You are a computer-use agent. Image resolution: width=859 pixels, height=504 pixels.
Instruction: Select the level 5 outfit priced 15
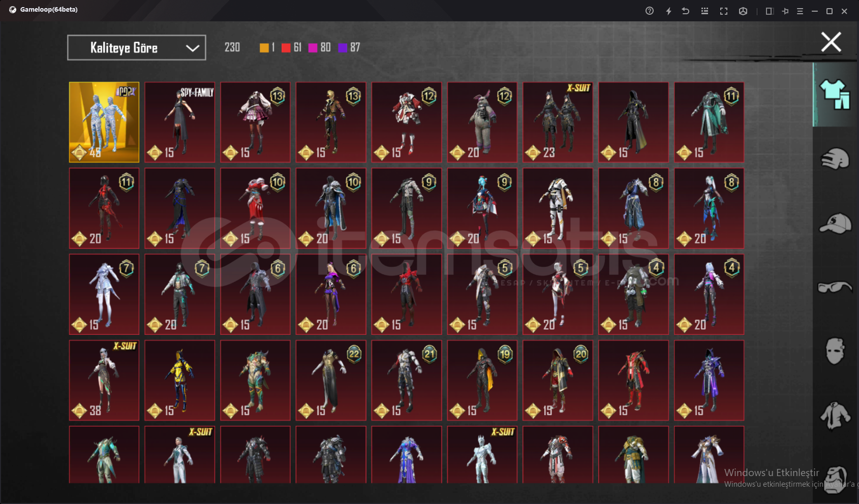click(482, 295)
